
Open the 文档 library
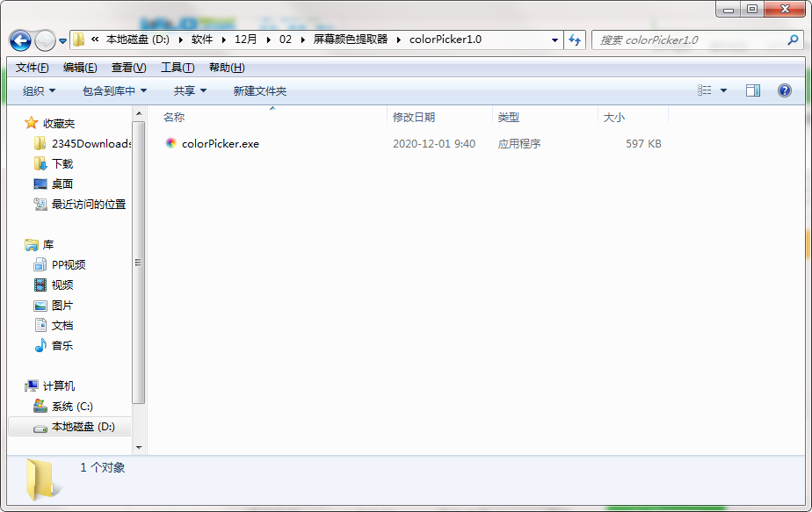(62, 325)
